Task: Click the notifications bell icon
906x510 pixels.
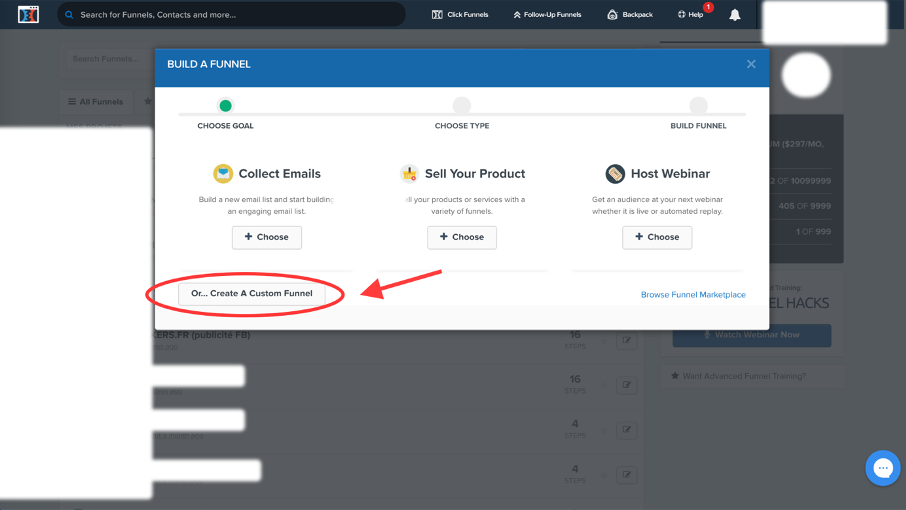Action: tap(734, 15)
